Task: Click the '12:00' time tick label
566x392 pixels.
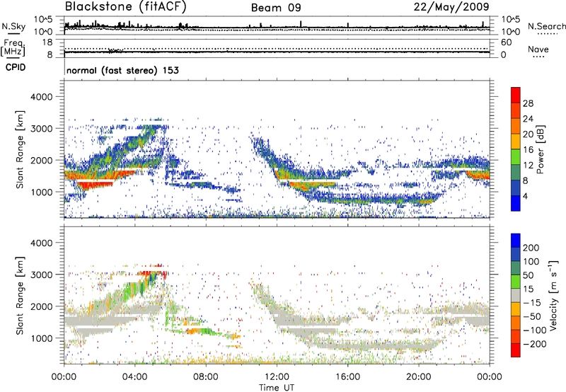Action: (277, 377)
